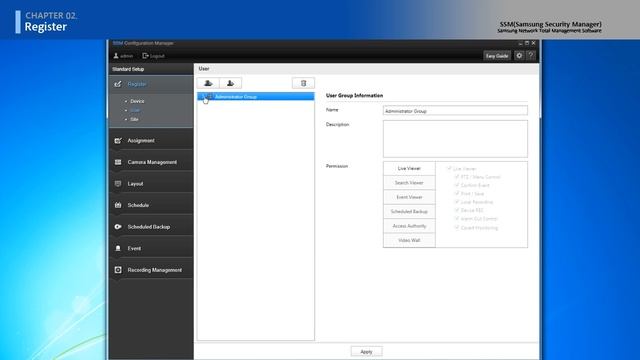The image size is (640, 360).
Task: Select Device under Register
Action: tap(137, 101)
